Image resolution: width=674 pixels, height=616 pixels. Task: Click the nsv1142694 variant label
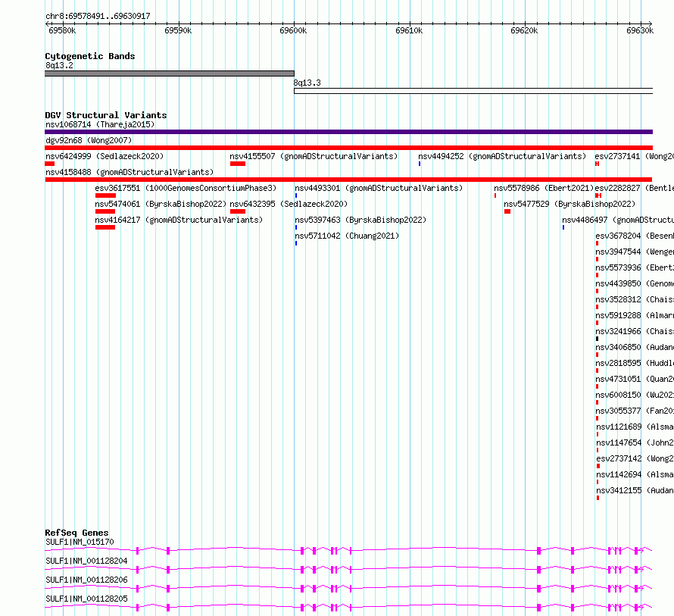635,474
